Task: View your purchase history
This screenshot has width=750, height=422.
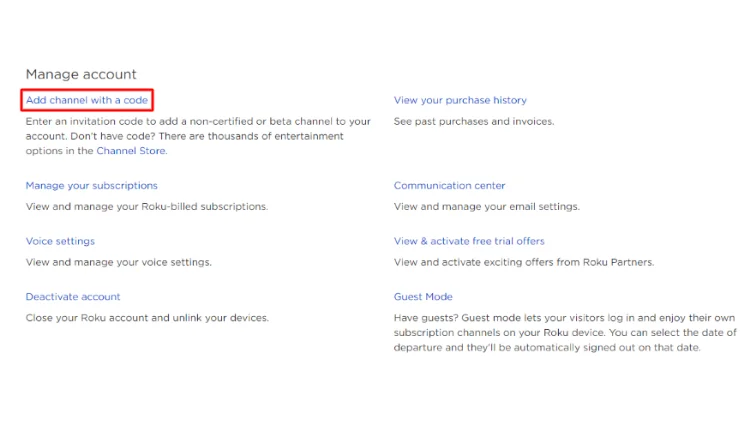Action: point(460,100)
